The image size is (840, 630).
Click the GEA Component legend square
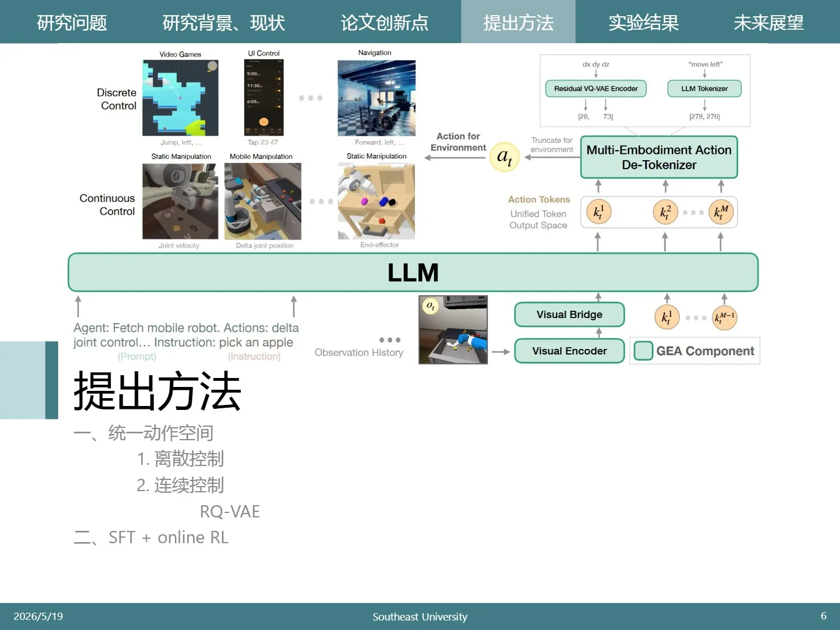click(643, 351)
